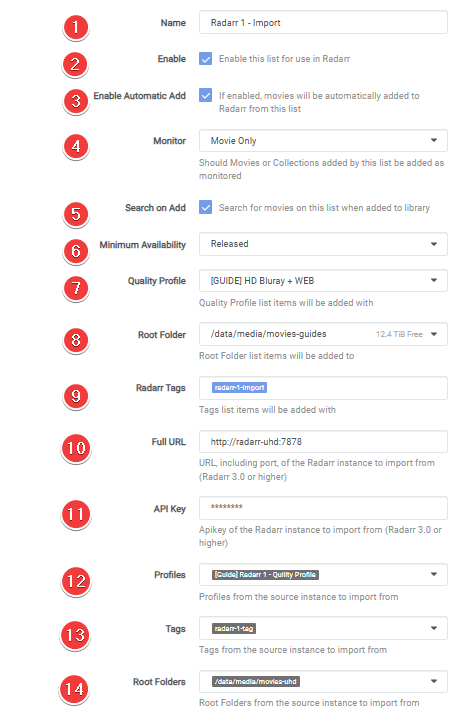Click the red badge 11 beside API Key
This screenshot has height=721, width=459.
click(76, 514)
